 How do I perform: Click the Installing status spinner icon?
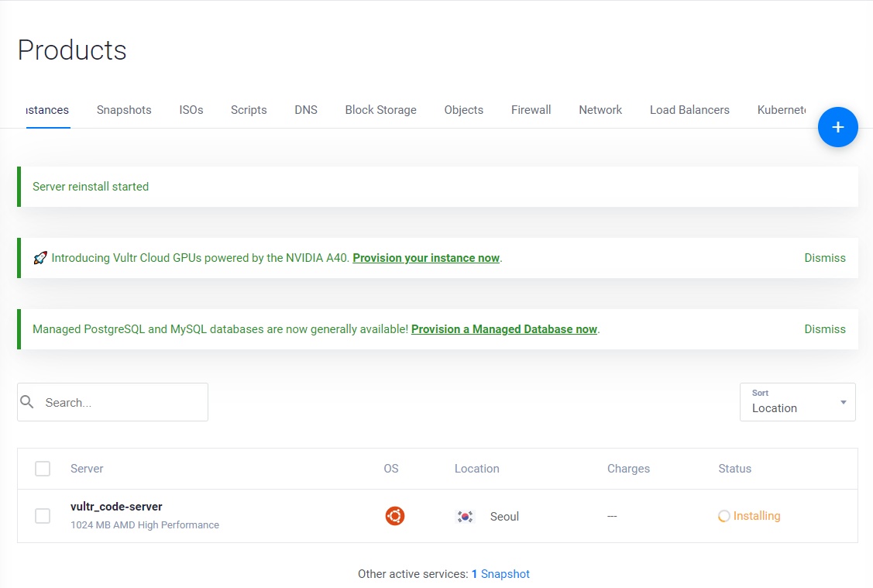coord(723,516)
